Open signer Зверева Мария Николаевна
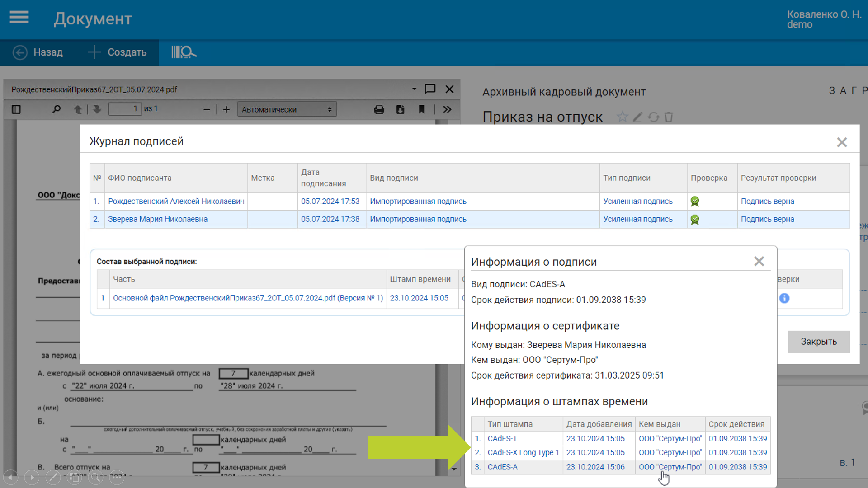This screenshot has height=488, width=868. pyautogui.click(x=158, y=219)
